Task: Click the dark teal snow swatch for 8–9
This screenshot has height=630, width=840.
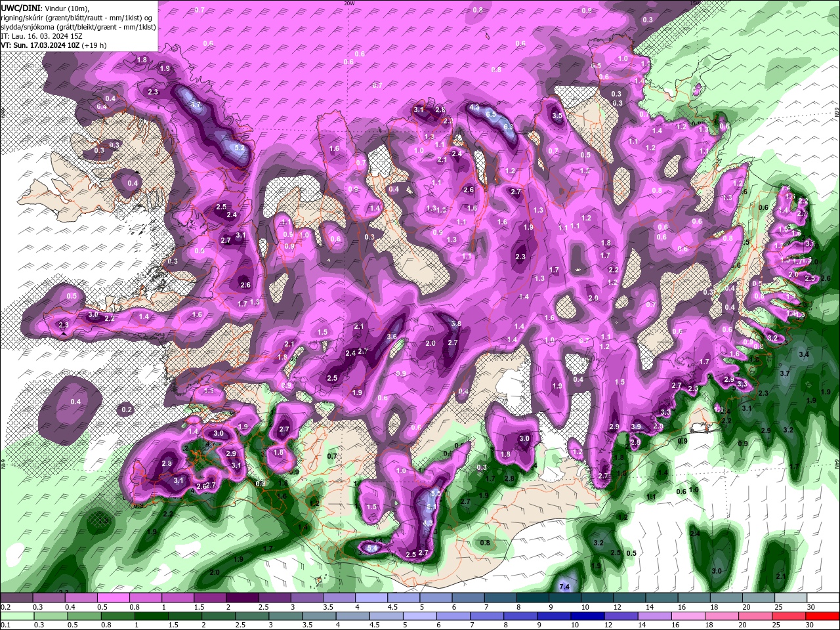Action: (532, 598)
